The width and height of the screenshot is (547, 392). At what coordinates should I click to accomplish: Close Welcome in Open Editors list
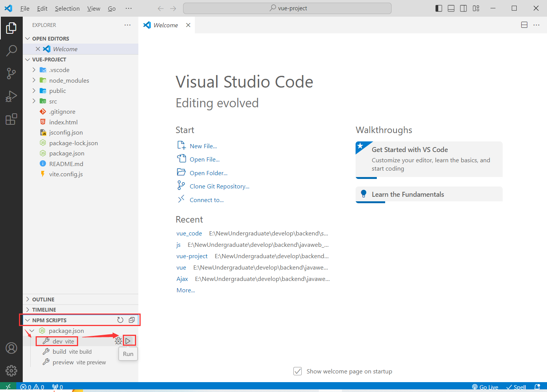pyautogui.click(x=38, y=49)
